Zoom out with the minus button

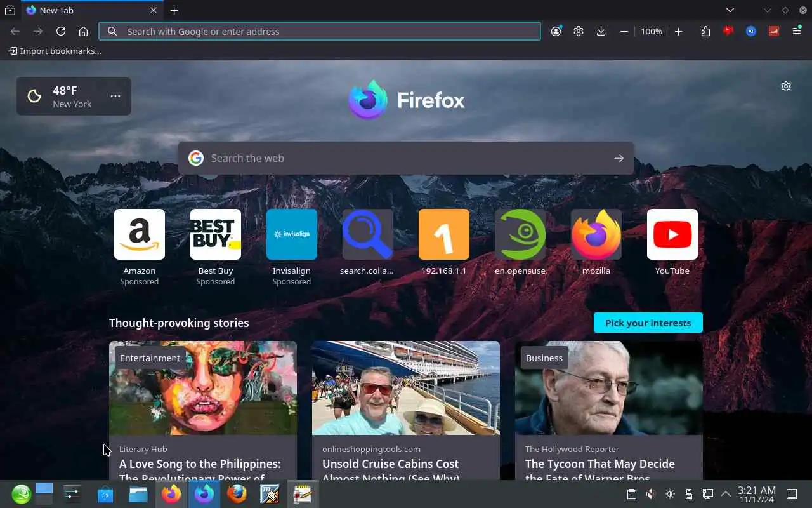[624, 31]
